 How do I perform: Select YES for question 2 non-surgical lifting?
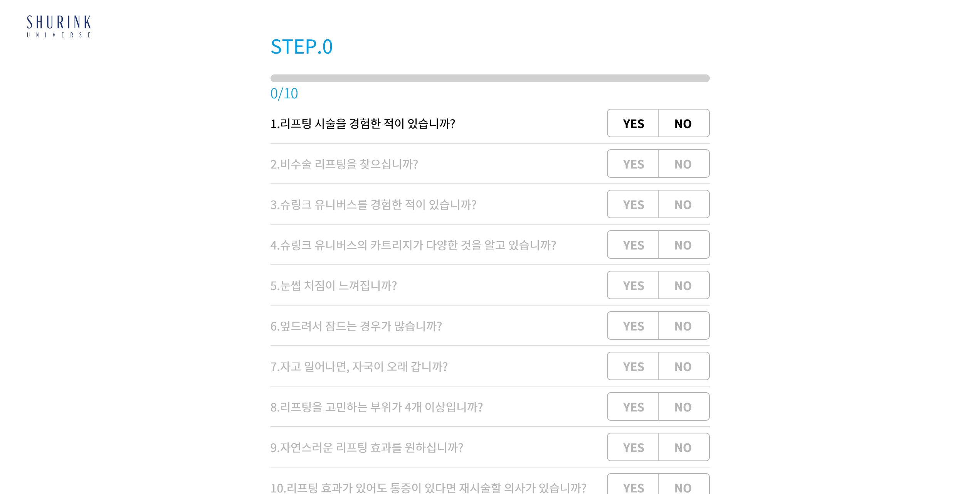633,164
